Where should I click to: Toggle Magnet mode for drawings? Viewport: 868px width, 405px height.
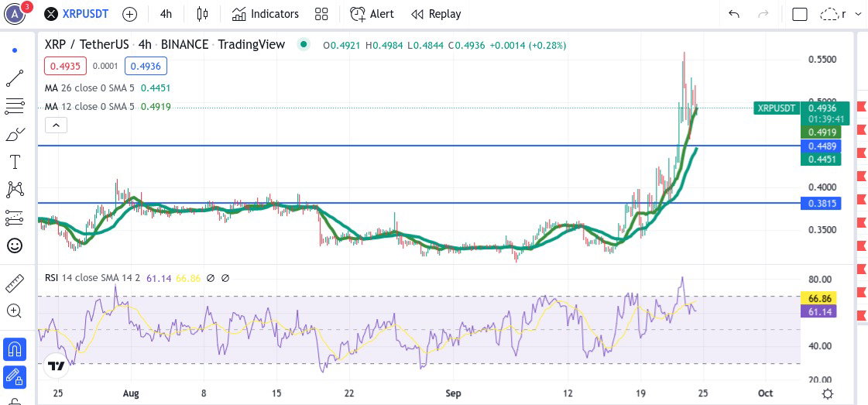click(15, 349)
